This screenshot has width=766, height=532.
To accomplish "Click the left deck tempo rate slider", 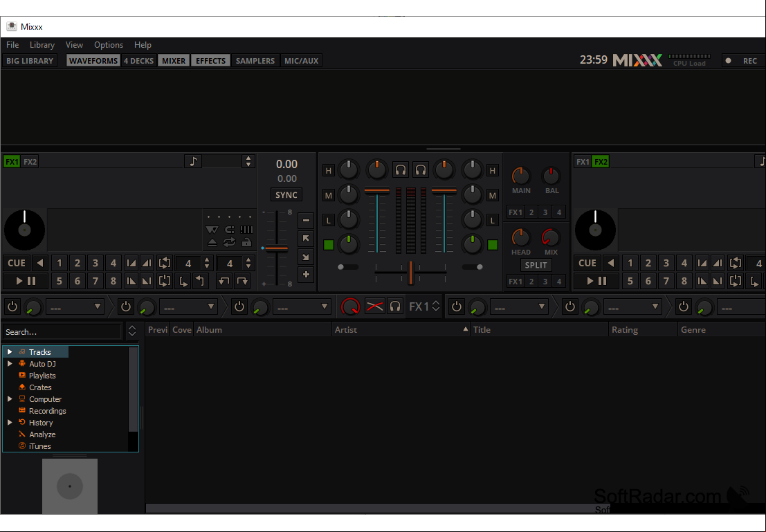I will point(277,248).
